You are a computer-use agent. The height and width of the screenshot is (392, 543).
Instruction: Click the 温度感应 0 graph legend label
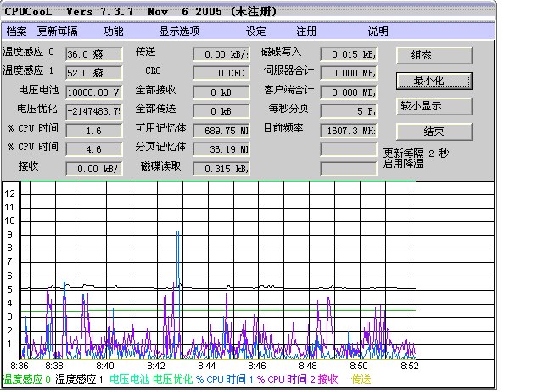pos(26,379)
